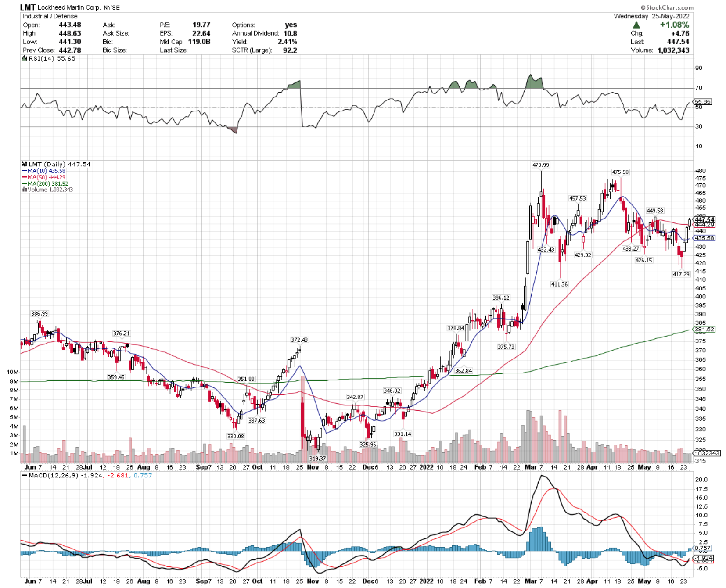Click the 386.99 price label
The width and height of the screenshot is (726, 588).
point(40,313)
